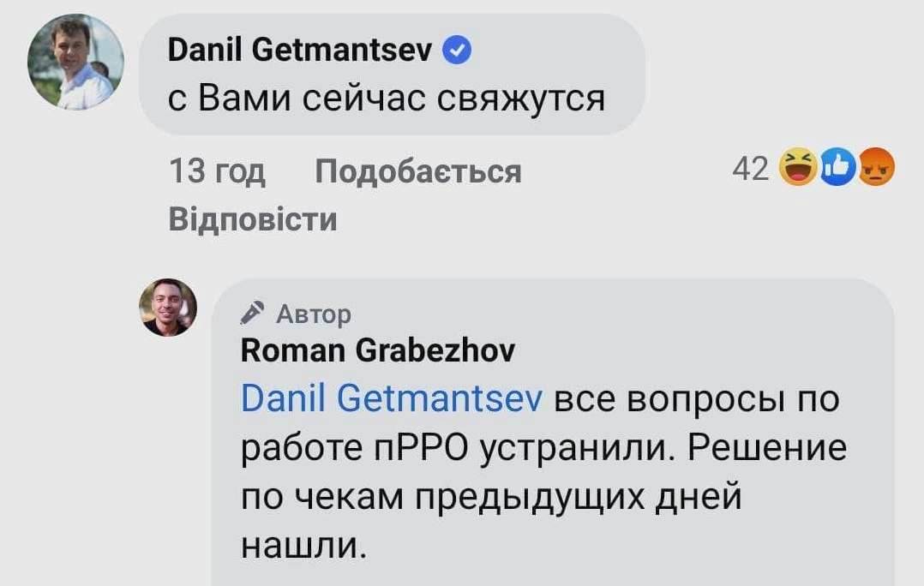This screenshot has width=924, height=586.
Task: Select the comment text "с Вами сейчас свяжутся"
Action: click(386, 99)
